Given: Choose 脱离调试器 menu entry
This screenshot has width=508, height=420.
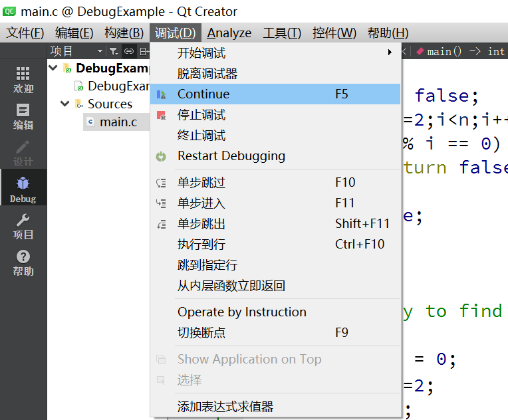Looking at the screenshot, I should pos(275,74).
